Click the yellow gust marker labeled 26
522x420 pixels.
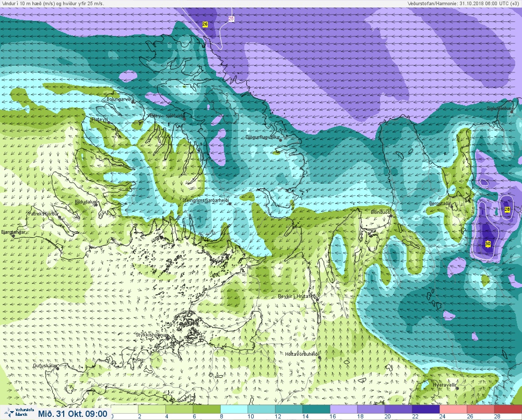click(x=205, y=25)
